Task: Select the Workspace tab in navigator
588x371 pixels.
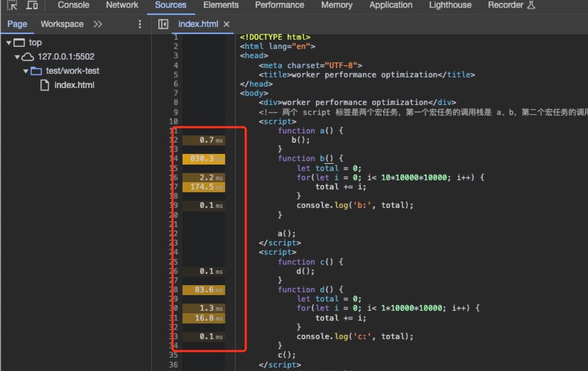Action: coord(62,24)
